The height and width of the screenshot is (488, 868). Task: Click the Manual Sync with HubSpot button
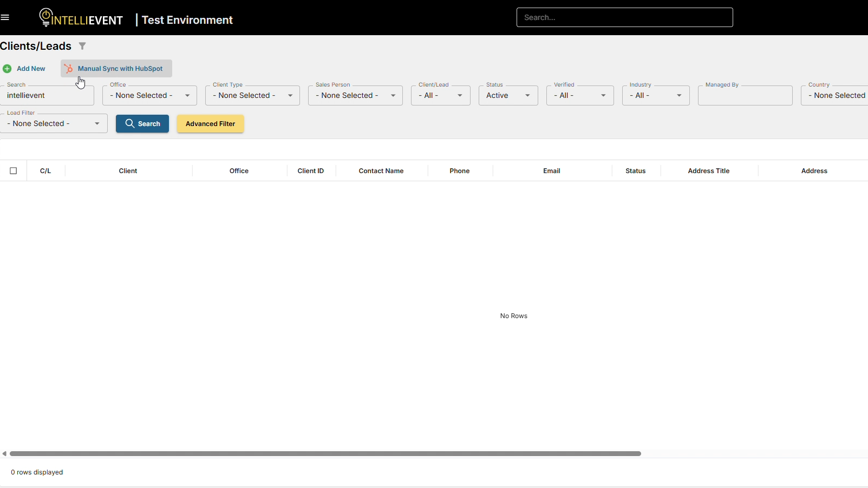(x=116, y=69)
